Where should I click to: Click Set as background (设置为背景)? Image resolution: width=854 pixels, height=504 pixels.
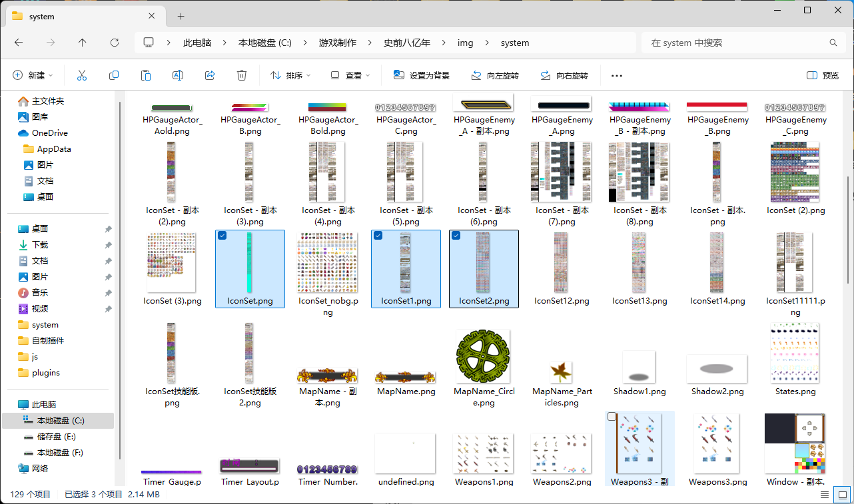pos(422,75)
